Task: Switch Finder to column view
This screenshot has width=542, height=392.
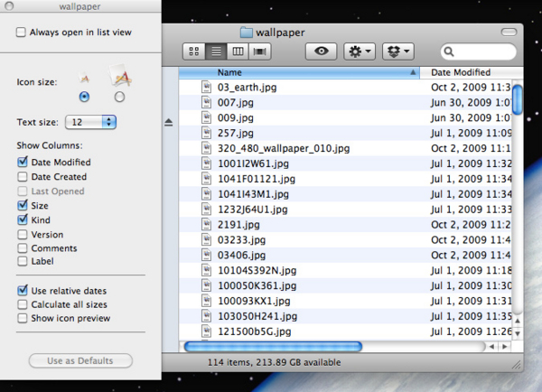Action: [x=238, y=51]
